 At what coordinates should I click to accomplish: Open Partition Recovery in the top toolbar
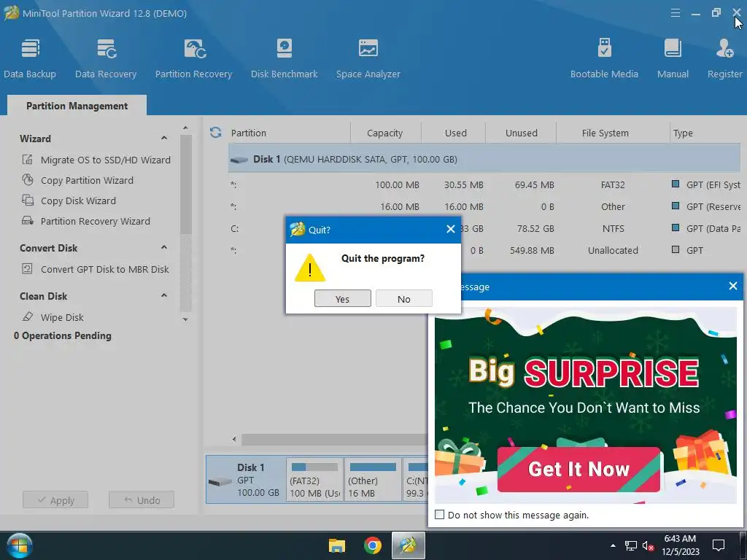(193, 58)
